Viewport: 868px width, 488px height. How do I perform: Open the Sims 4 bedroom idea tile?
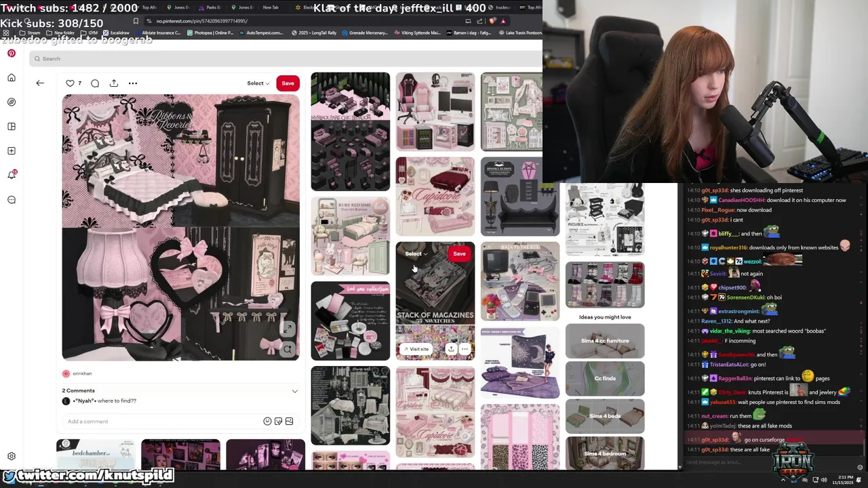(x=605, y=453)
